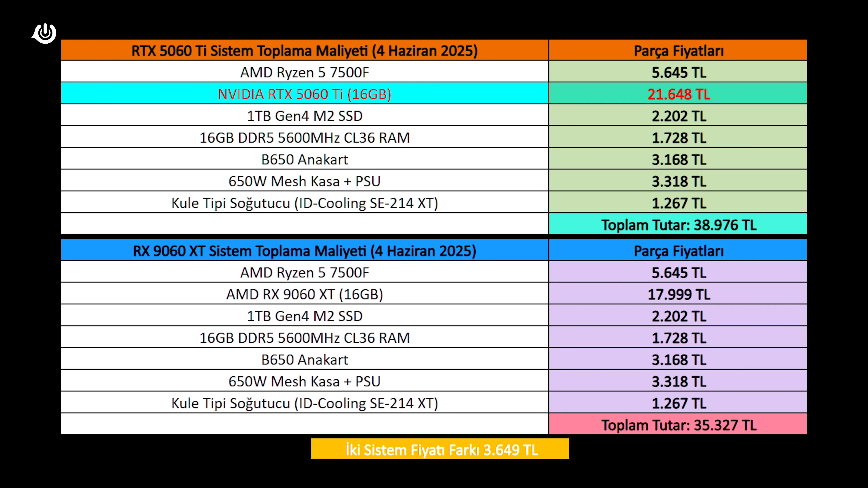Select '1TB Gen4 M2 SSD' in RX 9060 XT table
The width and height of the screenshot is (868, 488).
pos(305,316)
